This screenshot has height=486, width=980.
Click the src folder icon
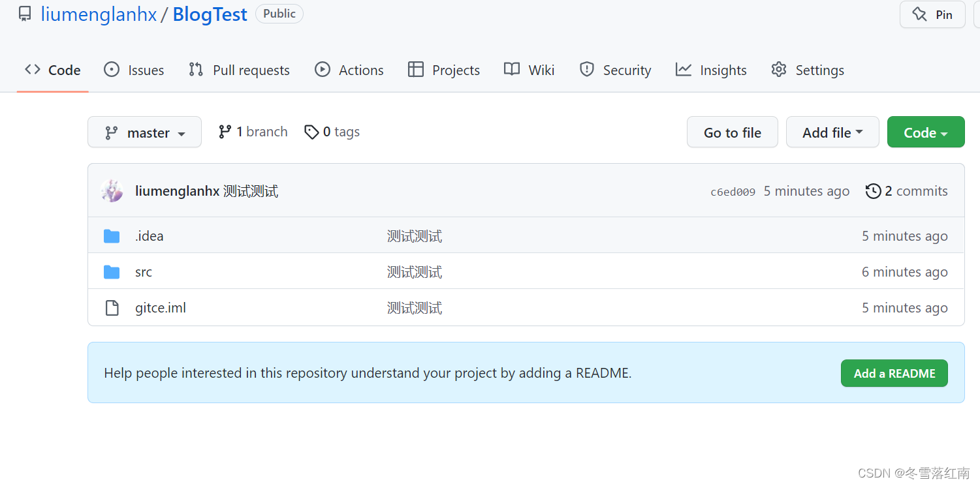[x=112, y=272]
